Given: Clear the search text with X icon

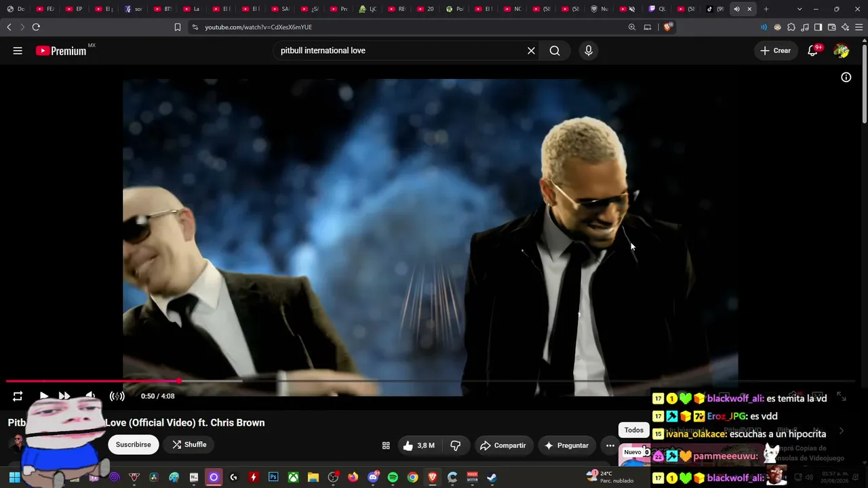Looking at the screenshot, I should point(531,51).
